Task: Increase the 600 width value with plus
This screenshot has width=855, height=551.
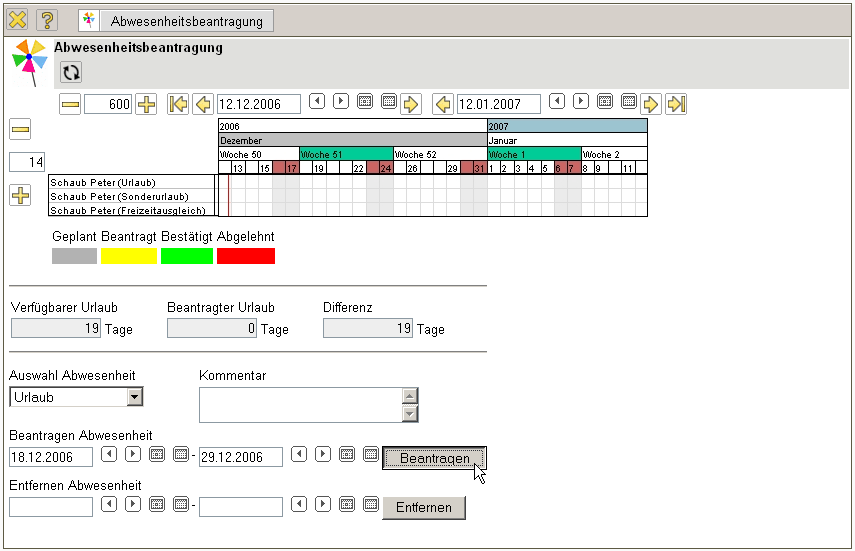Action: [147, 104]
